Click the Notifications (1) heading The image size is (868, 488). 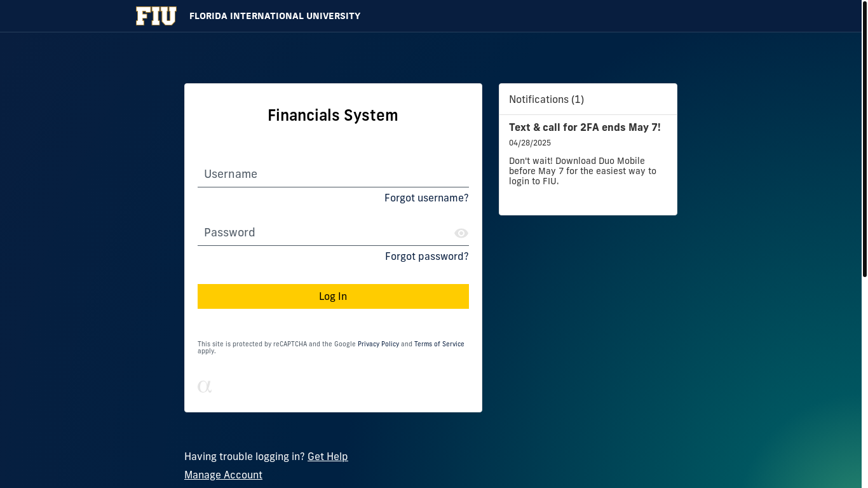point(546,99)
